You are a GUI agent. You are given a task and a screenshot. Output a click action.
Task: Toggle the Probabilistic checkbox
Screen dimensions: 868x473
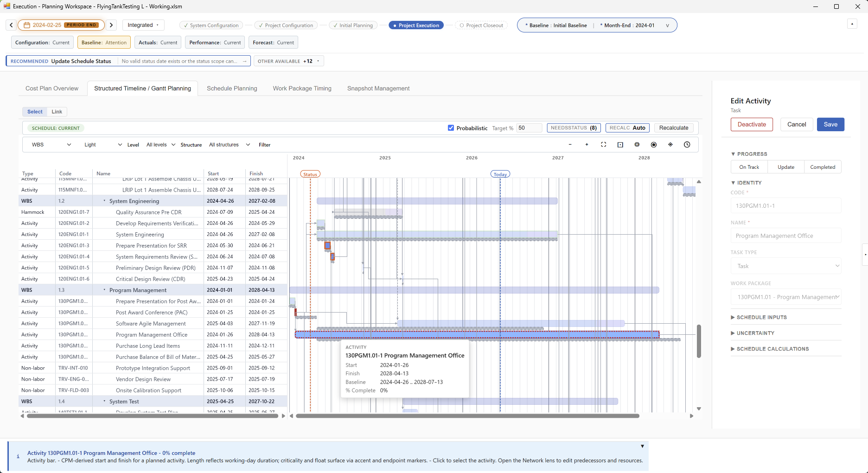click(451, 128)
